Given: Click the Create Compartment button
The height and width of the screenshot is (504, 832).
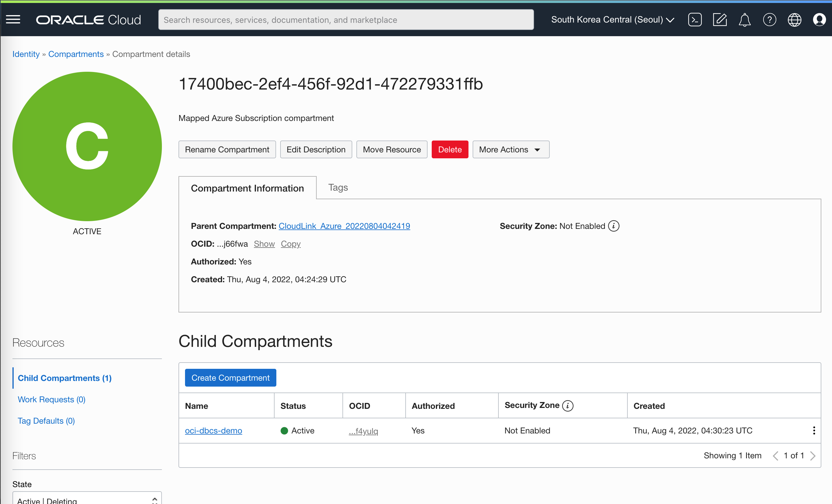Looking at the screenshot, I should coord(230,377).
